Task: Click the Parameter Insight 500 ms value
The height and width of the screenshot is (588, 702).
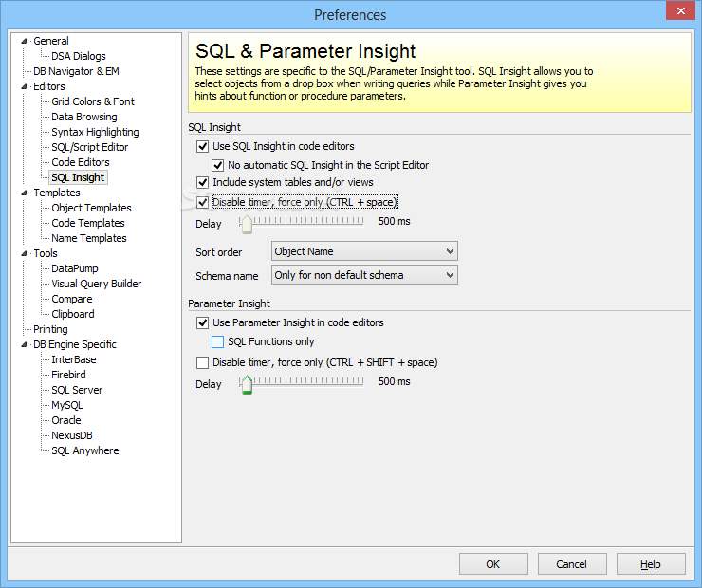Action: (x=394, y=381)
